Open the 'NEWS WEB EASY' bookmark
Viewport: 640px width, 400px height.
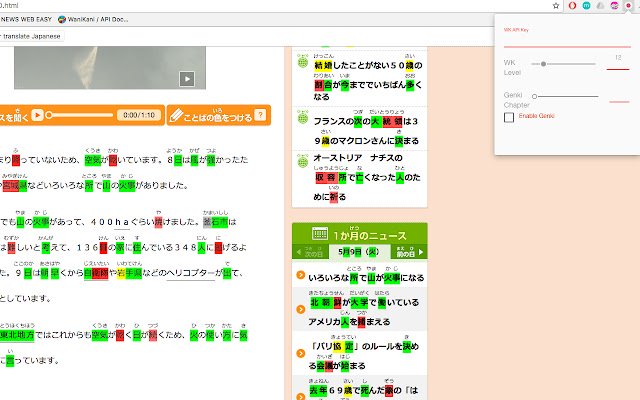point(26,19)
